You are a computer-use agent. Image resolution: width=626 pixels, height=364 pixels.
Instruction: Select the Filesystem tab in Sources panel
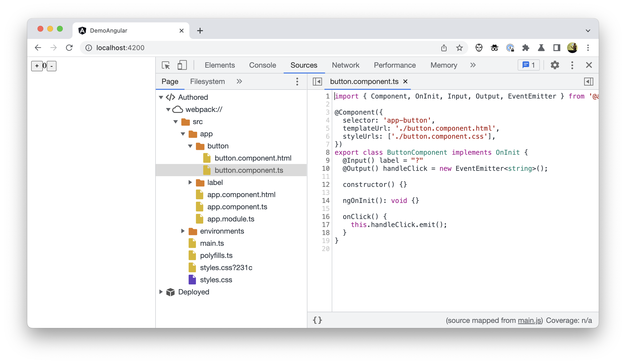tap(207, 82)
